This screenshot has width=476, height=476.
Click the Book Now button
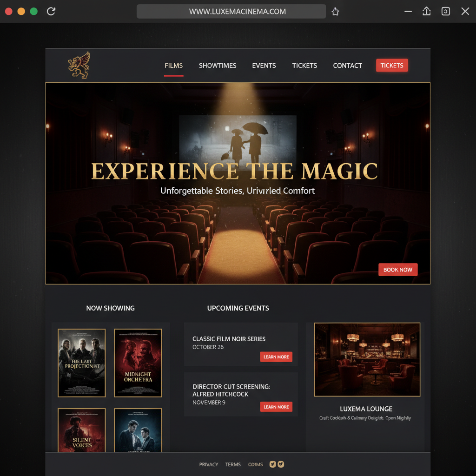pyautogui.click(x=398, y=270)
